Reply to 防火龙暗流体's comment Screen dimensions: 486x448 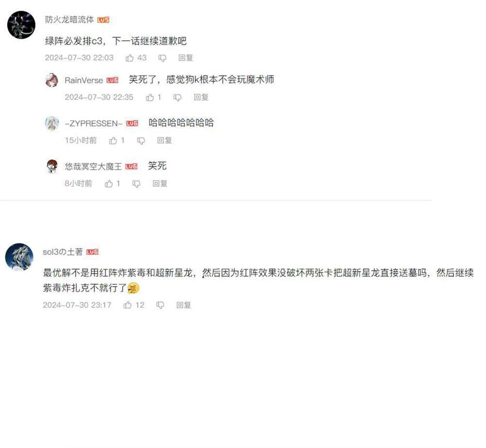pos(186,58)
